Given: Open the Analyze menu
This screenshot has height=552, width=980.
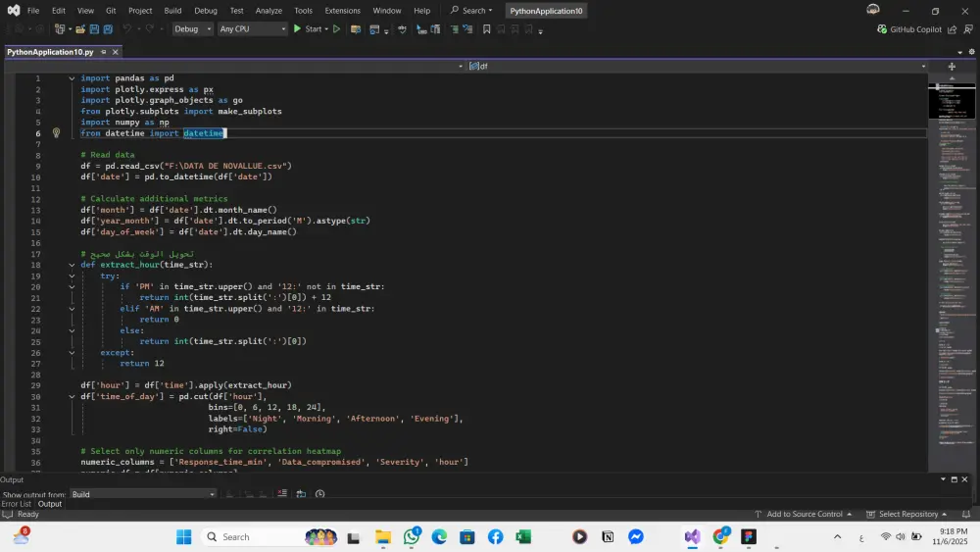Looking at the screenshot, I should 269,11.
